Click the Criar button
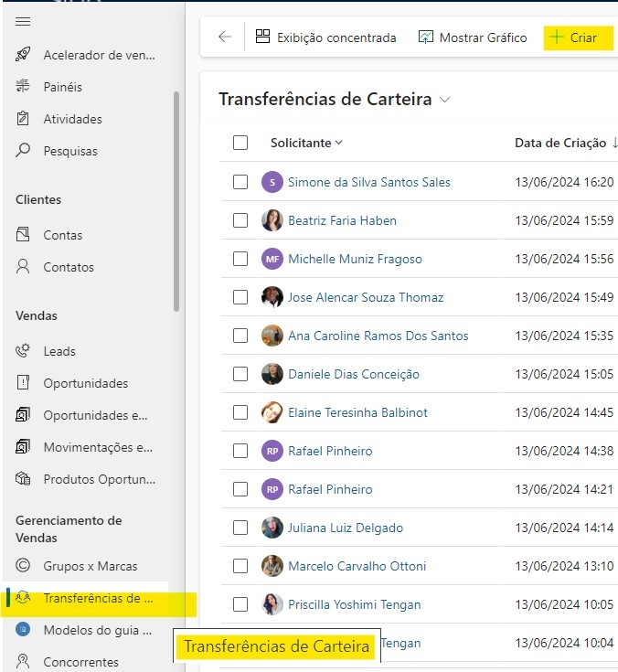This screenshot has height=672, width=618. tap(573, 37)
